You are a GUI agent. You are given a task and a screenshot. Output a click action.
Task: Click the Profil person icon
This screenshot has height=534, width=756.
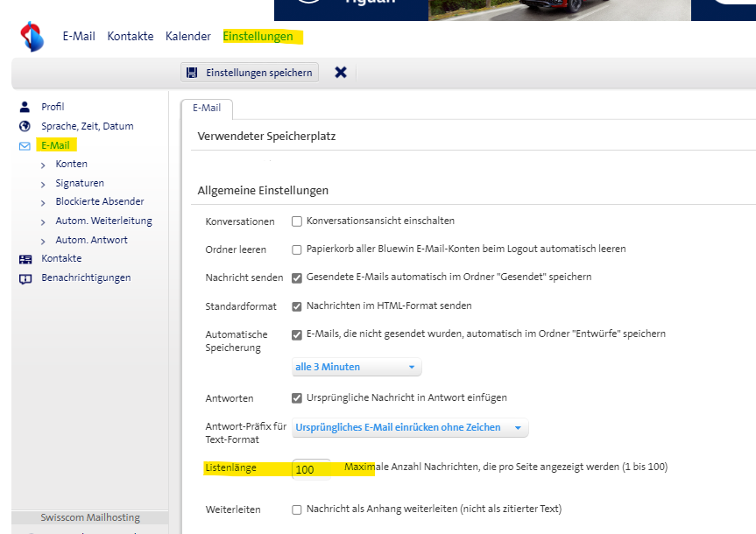click(25, 107)
